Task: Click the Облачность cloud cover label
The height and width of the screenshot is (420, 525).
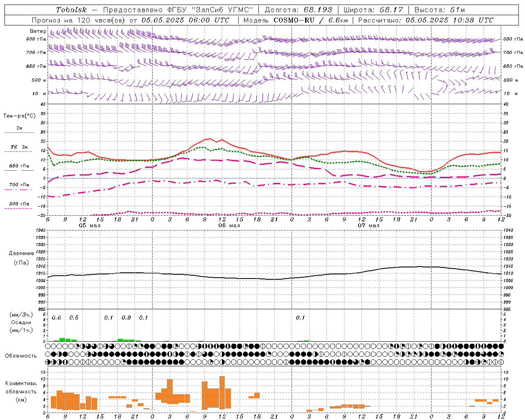Action: click(x=21, y=356)
